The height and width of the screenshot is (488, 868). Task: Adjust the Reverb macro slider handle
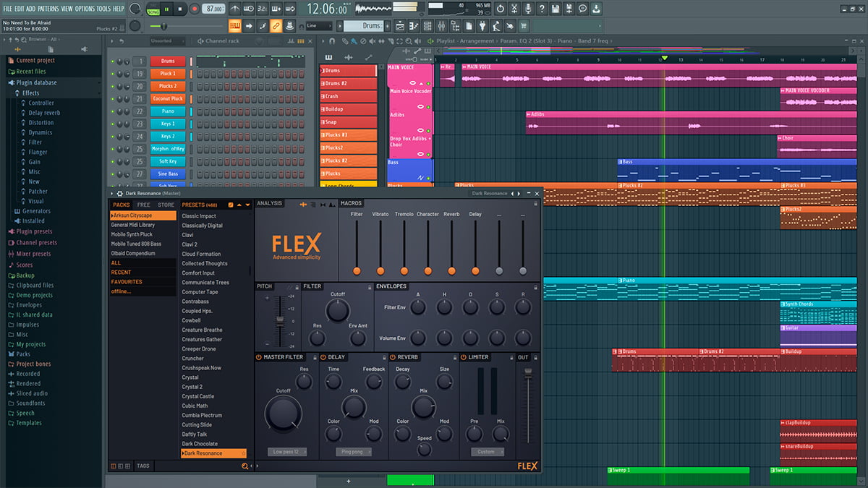[451, 270]
